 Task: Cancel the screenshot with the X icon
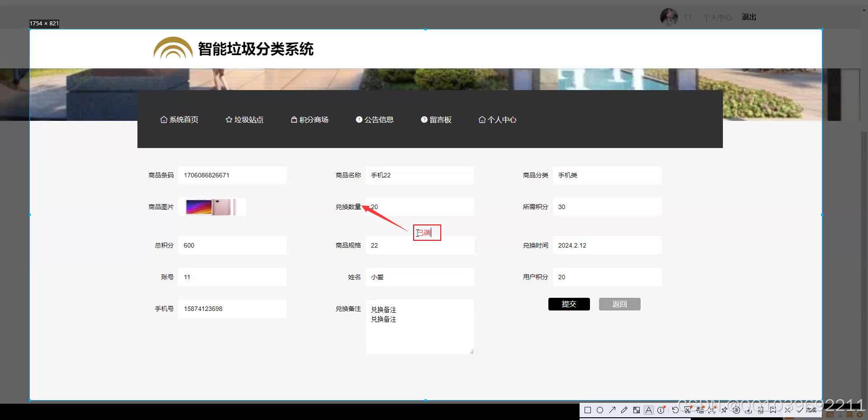788,410
